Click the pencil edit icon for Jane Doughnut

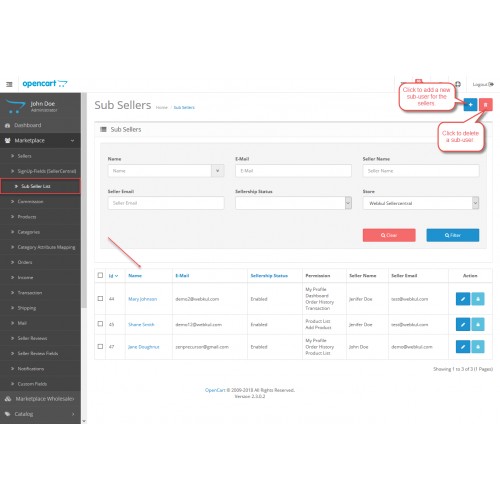tap(463, 347)
